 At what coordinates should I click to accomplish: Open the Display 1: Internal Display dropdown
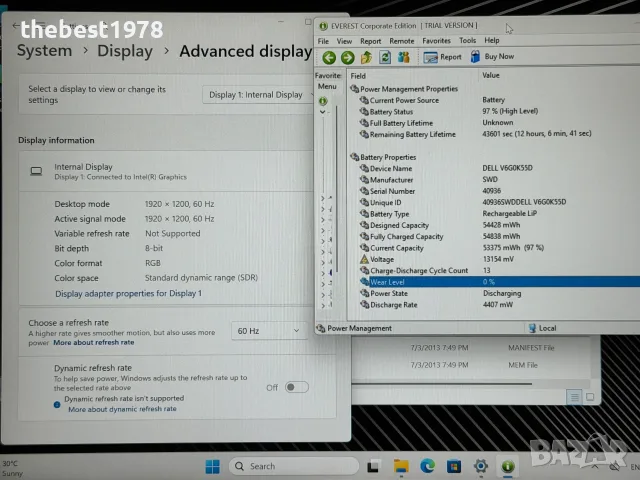259,95
